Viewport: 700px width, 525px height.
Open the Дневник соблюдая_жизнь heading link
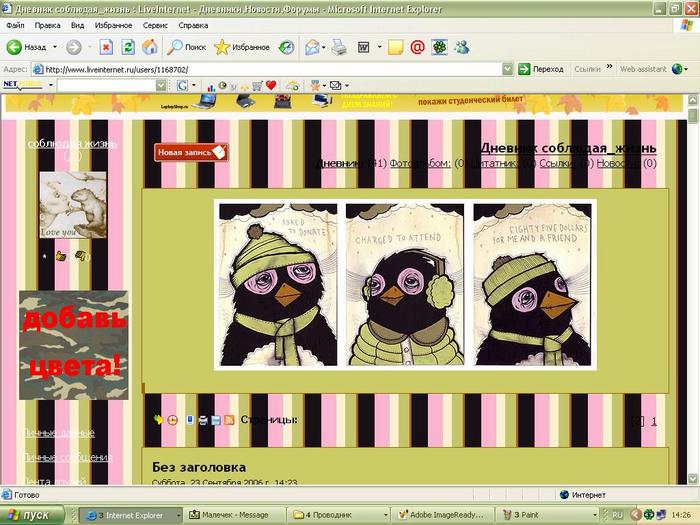[568, 148]
